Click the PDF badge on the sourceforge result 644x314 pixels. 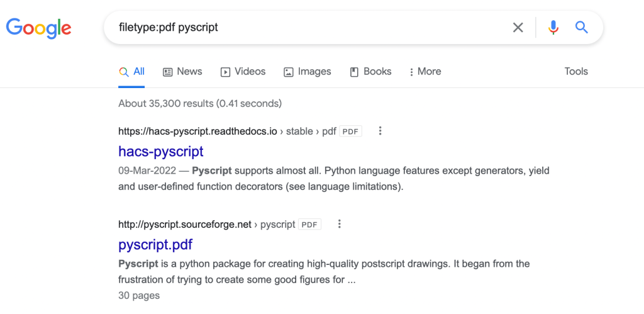point(309,224)
